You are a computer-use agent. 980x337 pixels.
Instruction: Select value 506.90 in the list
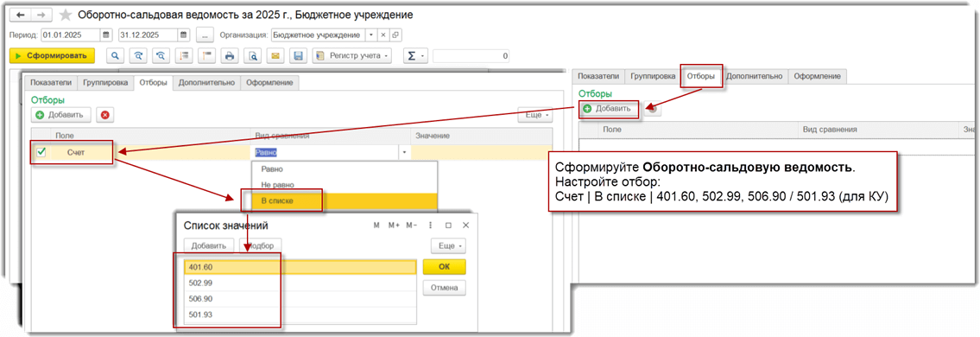300,299
